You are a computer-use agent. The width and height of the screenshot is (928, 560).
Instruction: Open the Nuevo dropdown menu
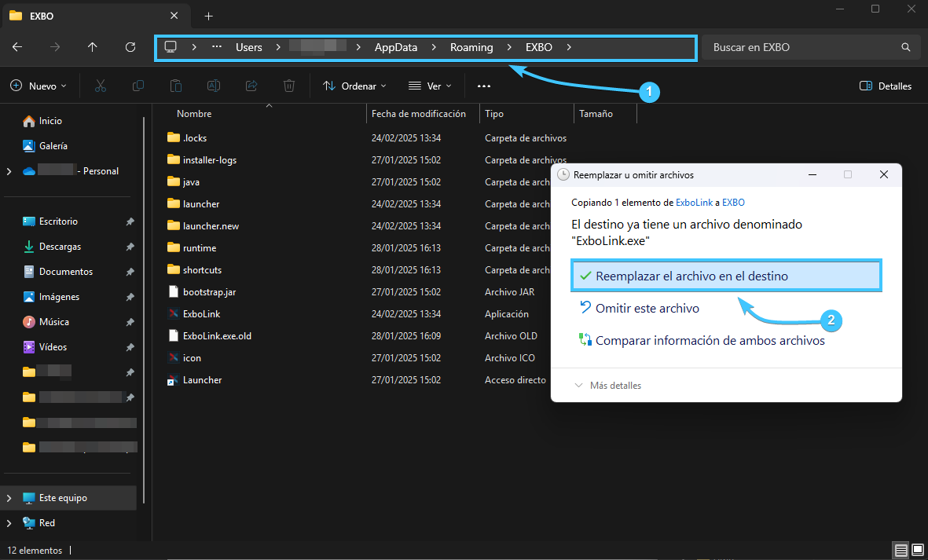39,86
